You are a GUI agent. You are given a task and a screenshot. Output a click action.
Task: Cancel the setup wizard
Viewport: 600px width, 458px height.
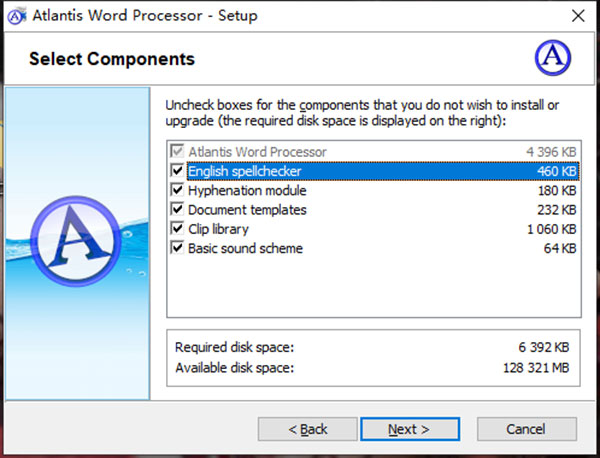(526, 429)
